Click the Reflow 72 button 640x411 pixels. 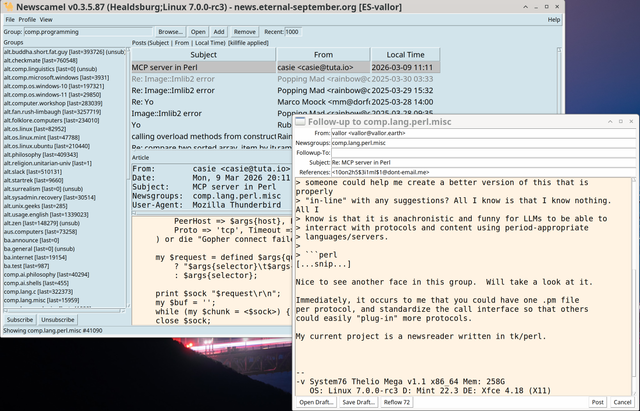pyautogui.click(x=396, y=402)
